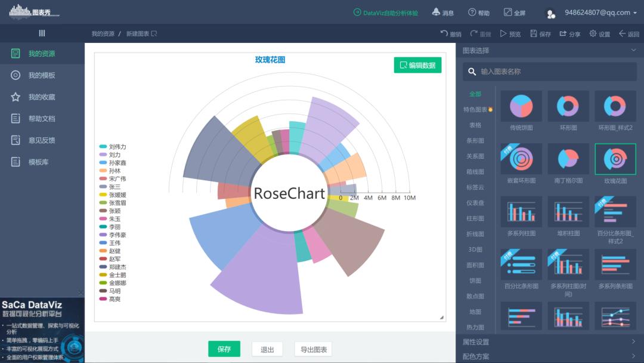The width and height of the screenshot is (644, 363).
Task: Open 我的资源 in the sidebar
Action: click(42, 54)
